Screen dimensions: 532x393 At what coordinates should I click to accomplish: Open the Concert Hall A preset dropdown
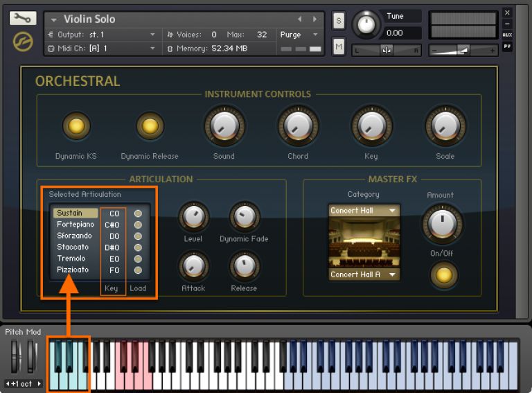(x=364, y=274)
